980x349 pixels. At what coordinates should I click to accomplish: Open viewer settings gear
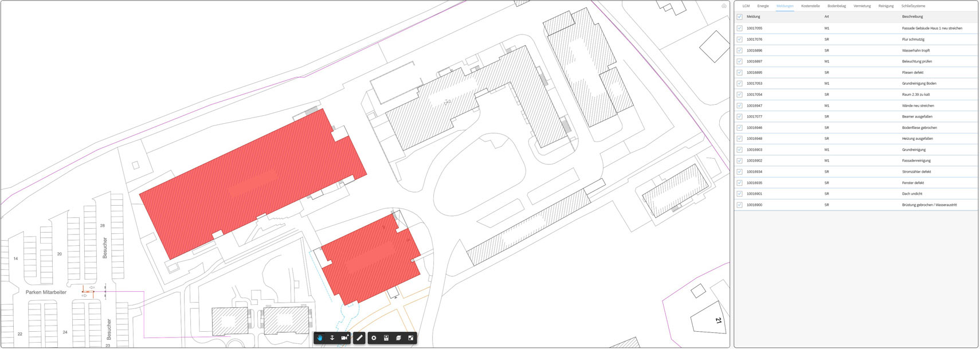374,338
